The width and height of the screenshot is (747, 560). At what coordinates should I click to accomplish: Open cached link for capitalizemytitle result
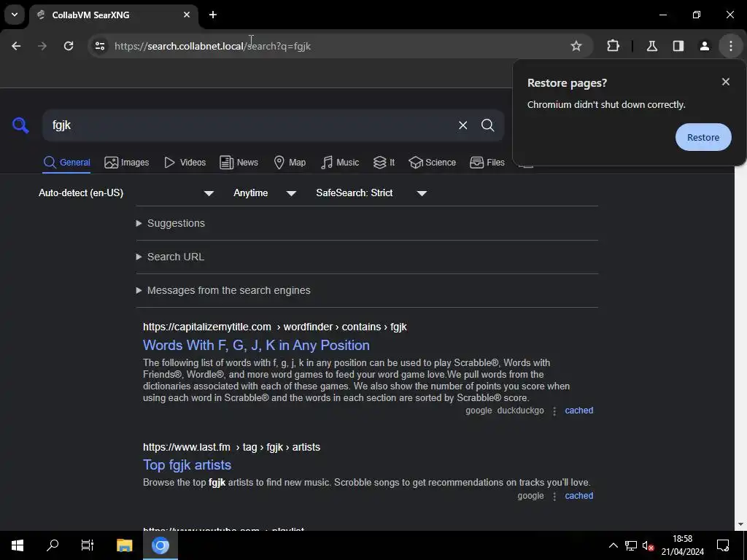[x=578, y=411]
